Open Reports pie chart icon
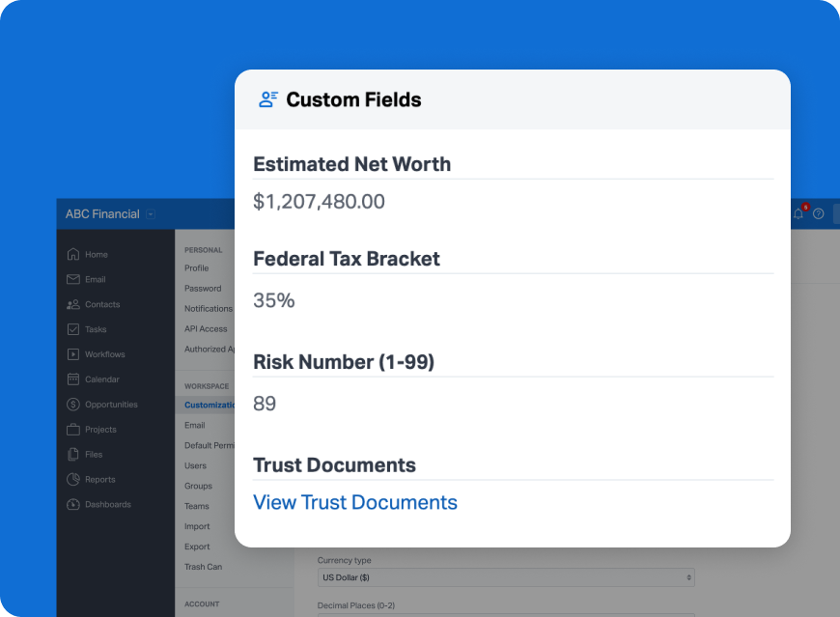This screenshot has width=840, height=617. pyautogui.click(x=72, y=479)
